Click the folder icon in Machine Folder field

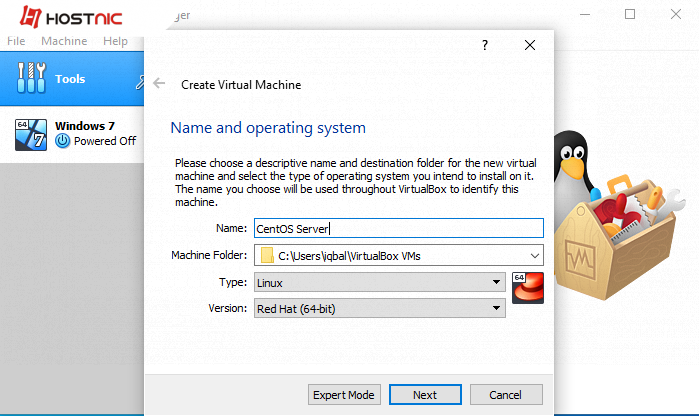[x=267, y=255]
